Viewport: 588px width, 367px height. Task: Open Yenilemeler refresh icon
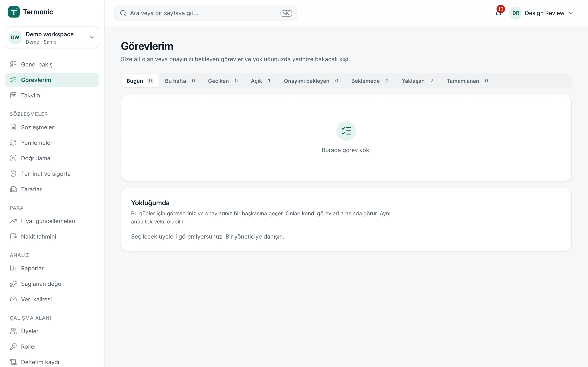tap(13, 143)
